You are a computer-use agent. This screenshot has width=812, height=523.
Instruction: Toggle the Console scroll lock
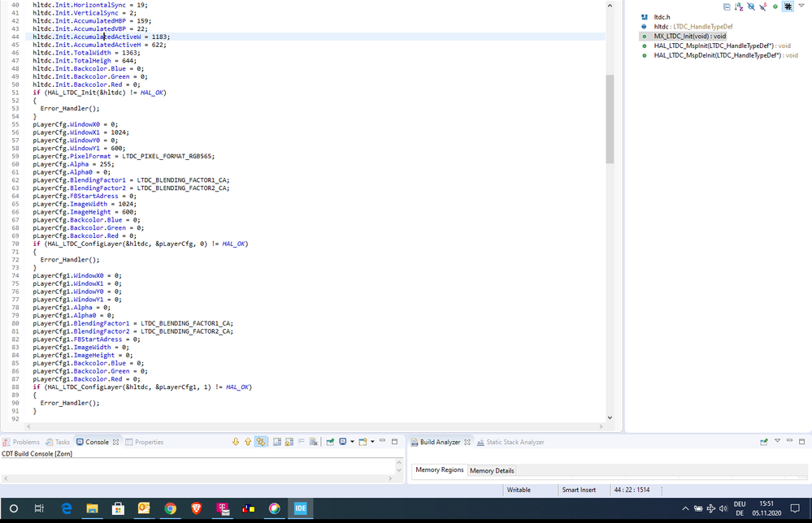(289, 442)
